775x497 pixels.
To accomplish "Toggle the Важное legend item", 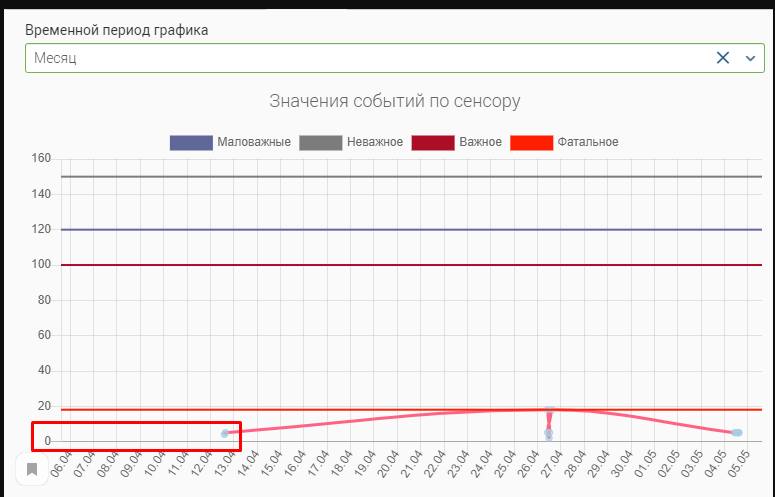I will click(457, 142).
